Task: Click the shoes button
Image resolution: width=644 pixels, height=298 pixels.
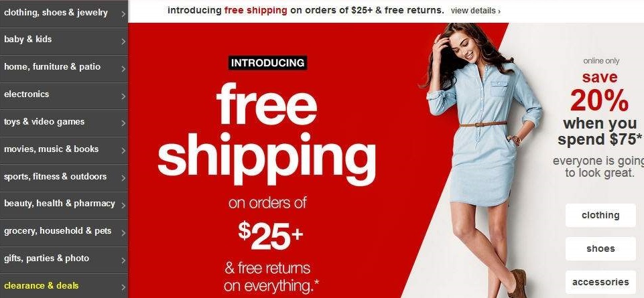Action: (x=600, y=248)
